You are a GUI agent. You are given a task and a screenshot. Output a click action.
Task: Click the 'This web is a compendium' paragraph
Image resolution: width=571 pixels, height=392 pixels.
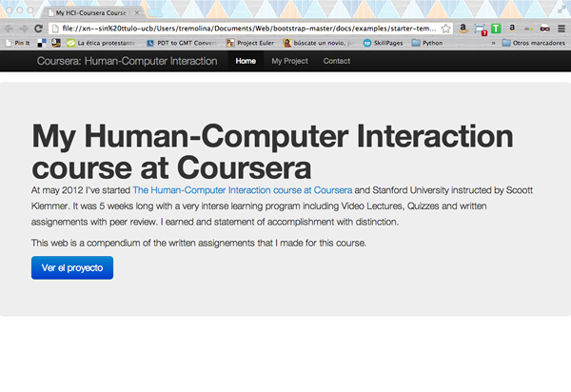tap(199, 243)
